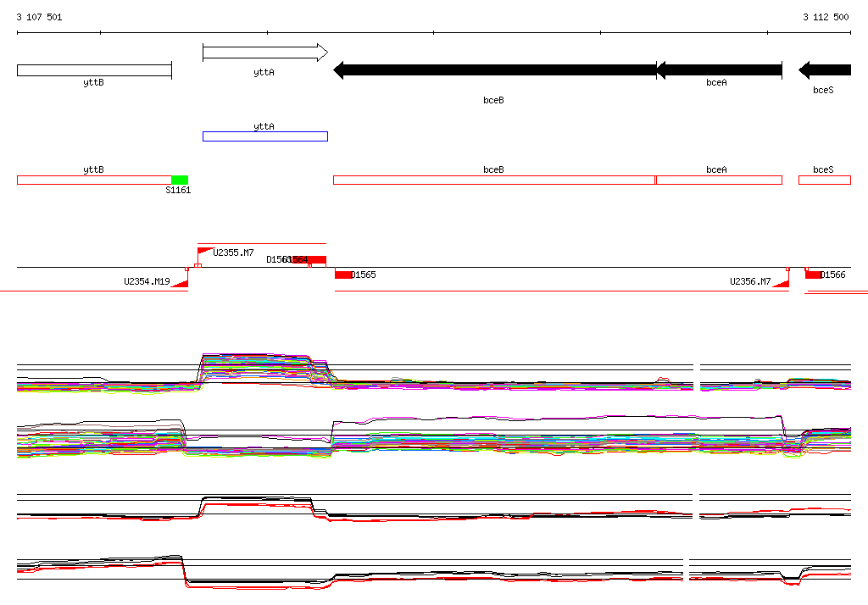Image resolution: width=868 pixels, height=605 pixels.
Task: Click the yttB label above red box
Action: [93, 169]
